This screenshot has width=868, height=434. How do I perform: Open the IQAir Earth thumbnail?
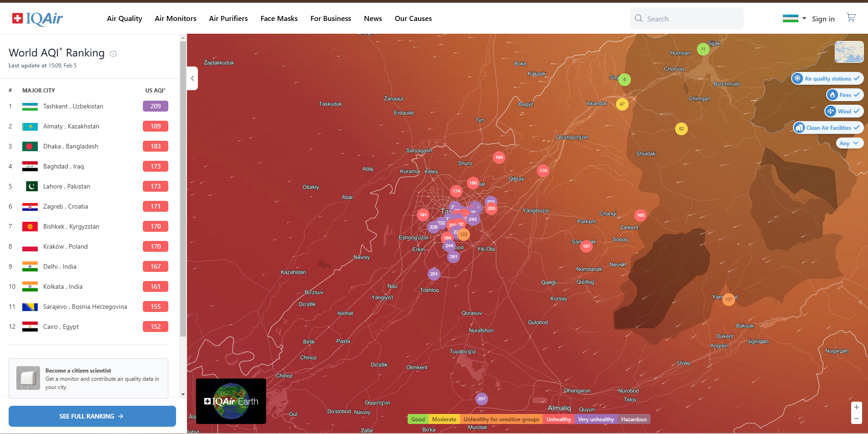tap(231, 401)
